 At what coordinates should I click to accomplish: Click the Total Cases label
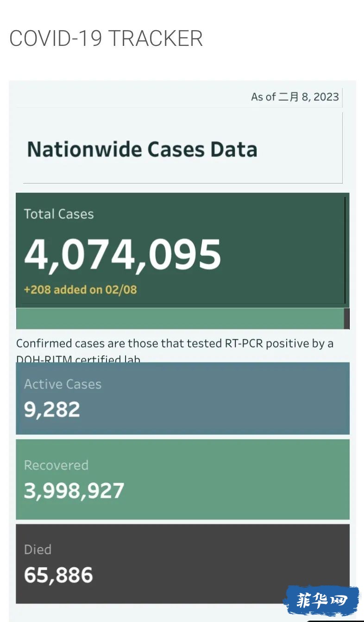point(59,214)
